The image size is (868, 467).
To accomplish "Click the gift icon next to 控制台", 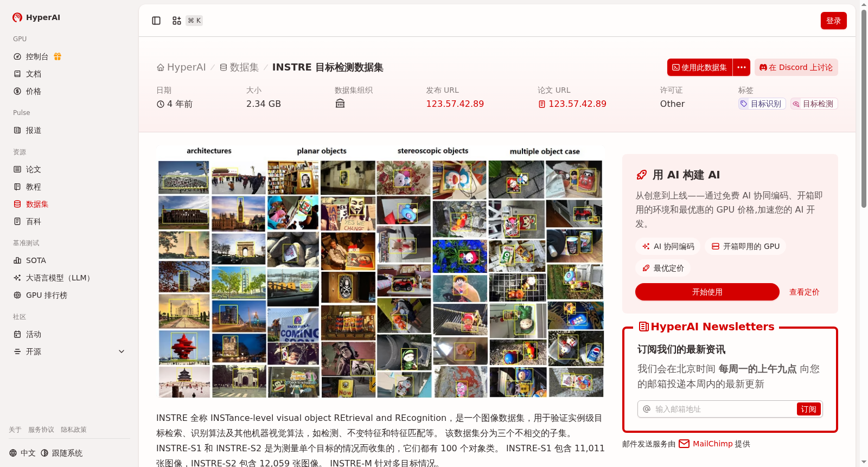I will (x=58, y=56).
